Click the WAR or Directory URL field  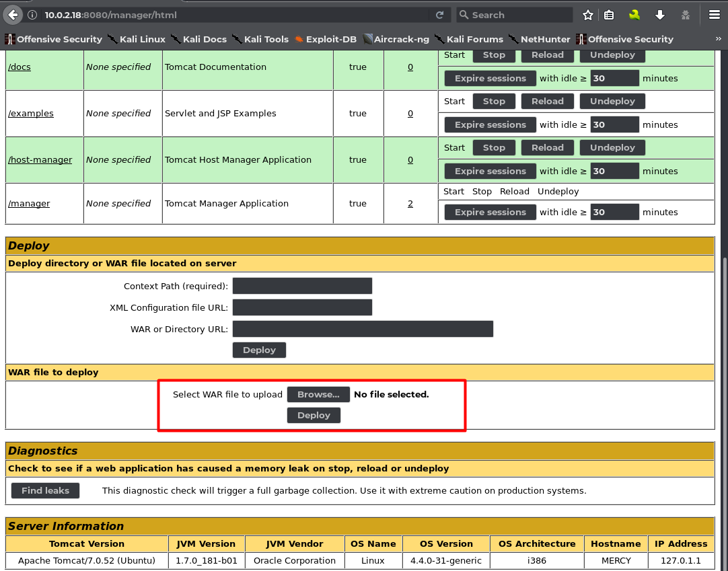click(x=363, y=329)
